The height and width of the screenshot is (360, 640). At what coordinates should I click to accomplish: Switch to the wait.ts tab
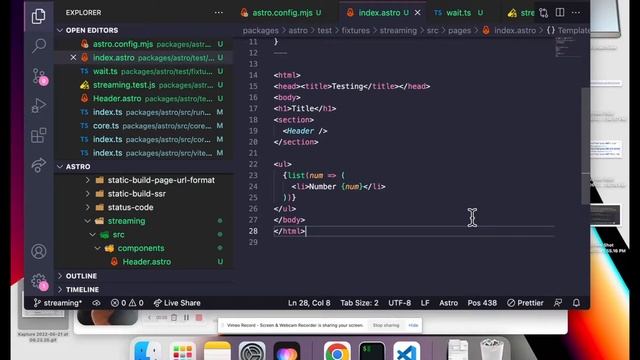(458, 13)
